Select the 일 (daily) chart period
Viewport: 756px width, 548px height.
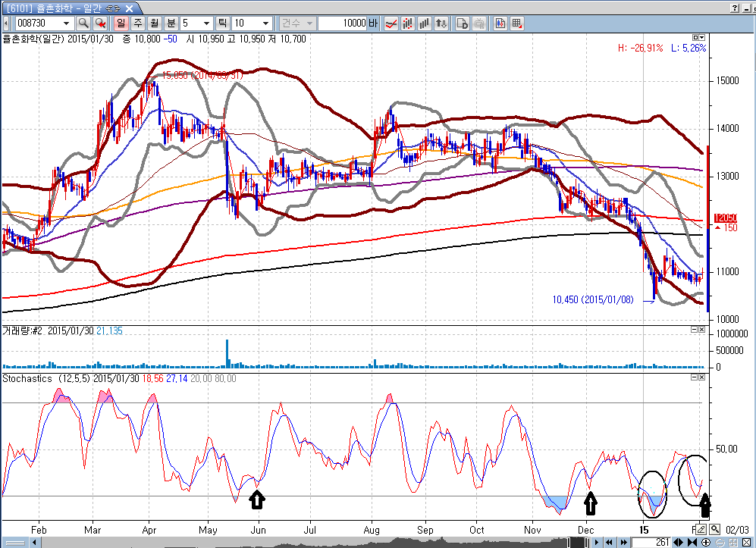[x=121, y=23]
